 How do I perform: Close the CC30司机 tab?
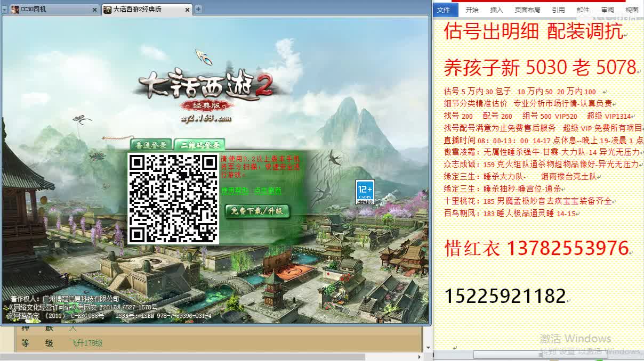pyautogui.click(x=95, y=10)
